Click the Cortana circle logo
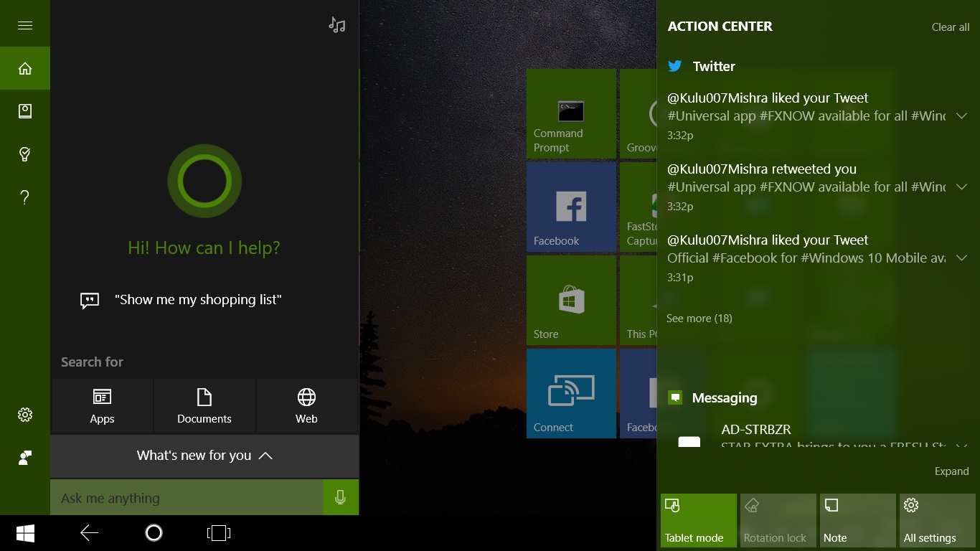Screen dimensions: 980x551 tap(204, 181)
